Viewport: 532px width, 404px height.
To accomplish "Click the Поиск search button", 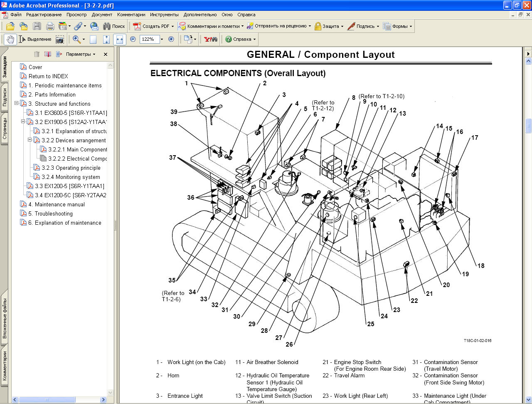I will [114, 26].
